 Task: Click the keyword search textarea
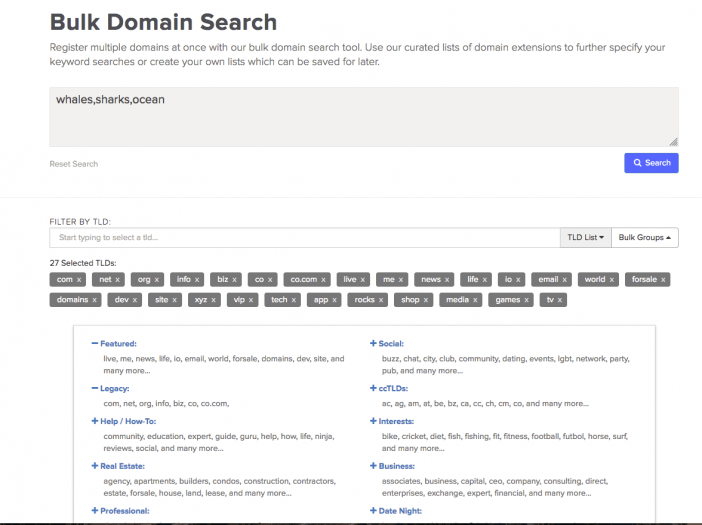(364, 117)
